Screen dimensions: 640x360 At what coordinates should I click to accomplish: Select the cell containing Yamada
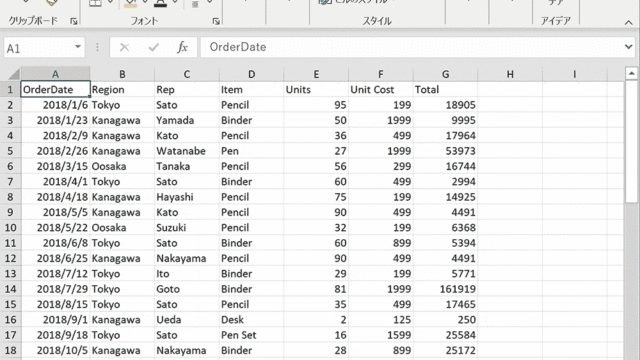click(x=187, y=120)
